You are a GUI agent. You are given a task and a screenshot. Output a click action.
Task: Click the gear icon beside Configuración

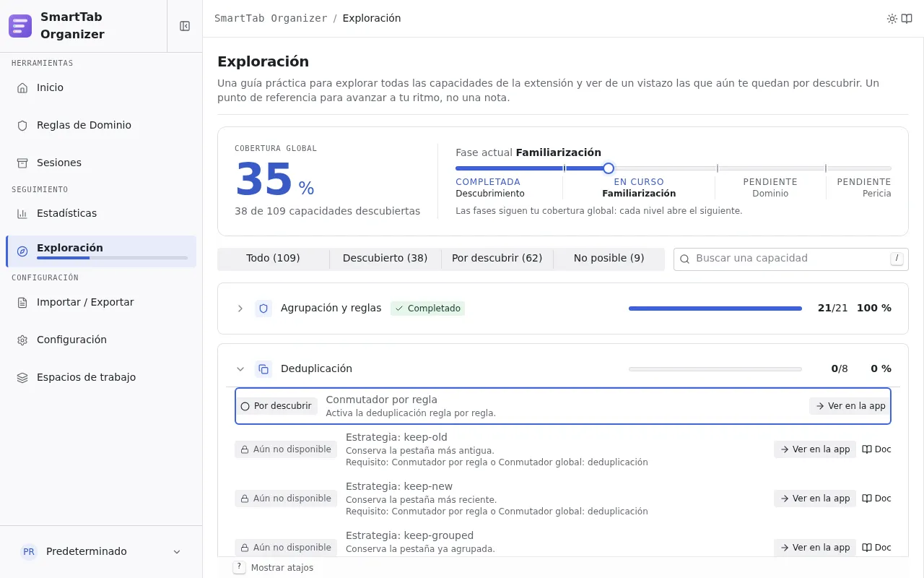[22, 340]
